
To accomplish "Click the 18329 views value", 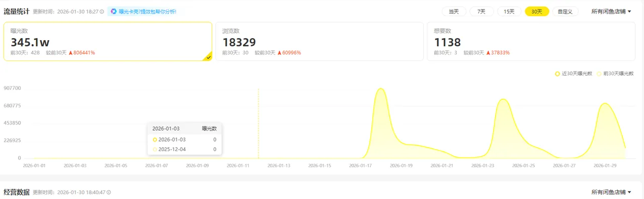I will 239,43.
